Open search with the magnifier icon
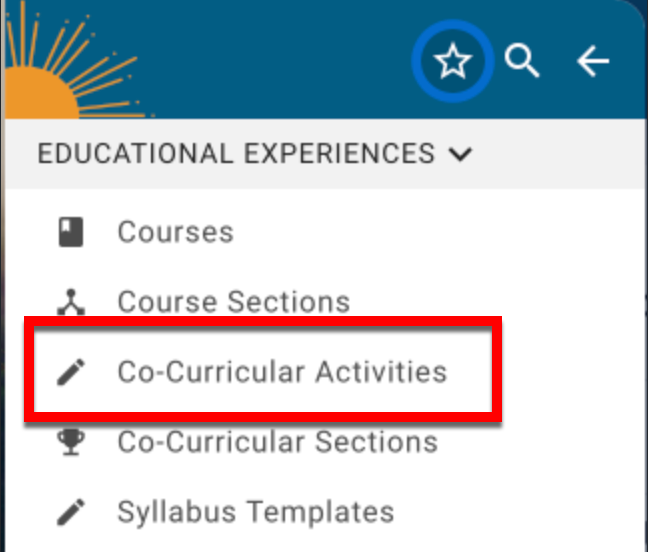648x552 pixels. pyautogui.click(x=521, y=62)
